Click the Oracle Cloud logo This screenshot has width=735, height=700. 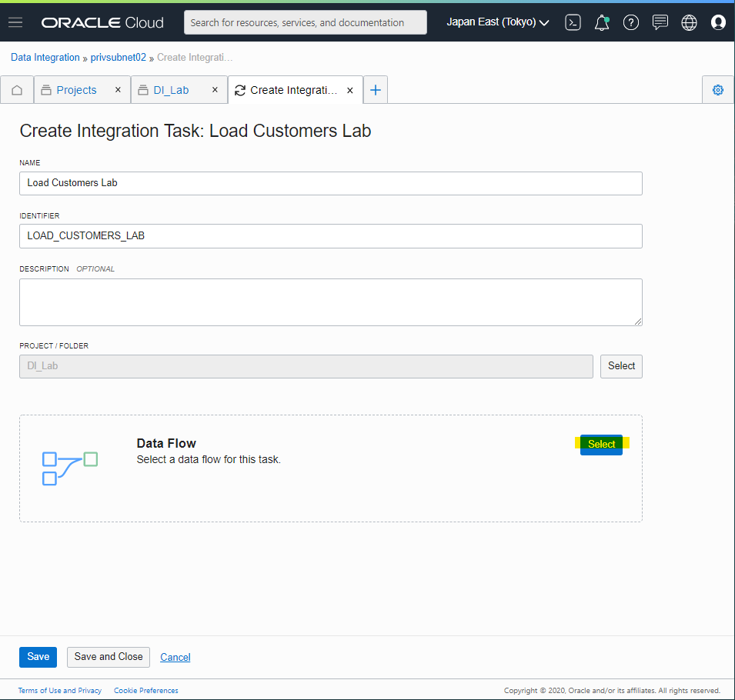point(102,22)
